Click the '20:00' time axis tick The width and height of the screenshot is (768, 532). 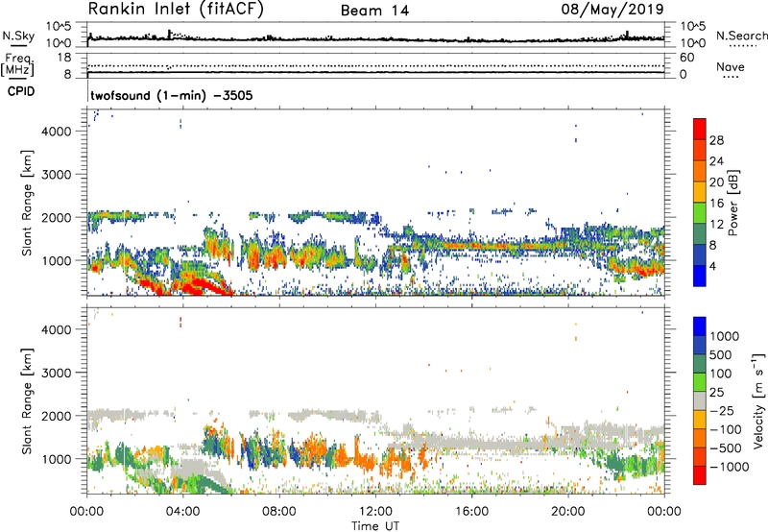(567, 512)
